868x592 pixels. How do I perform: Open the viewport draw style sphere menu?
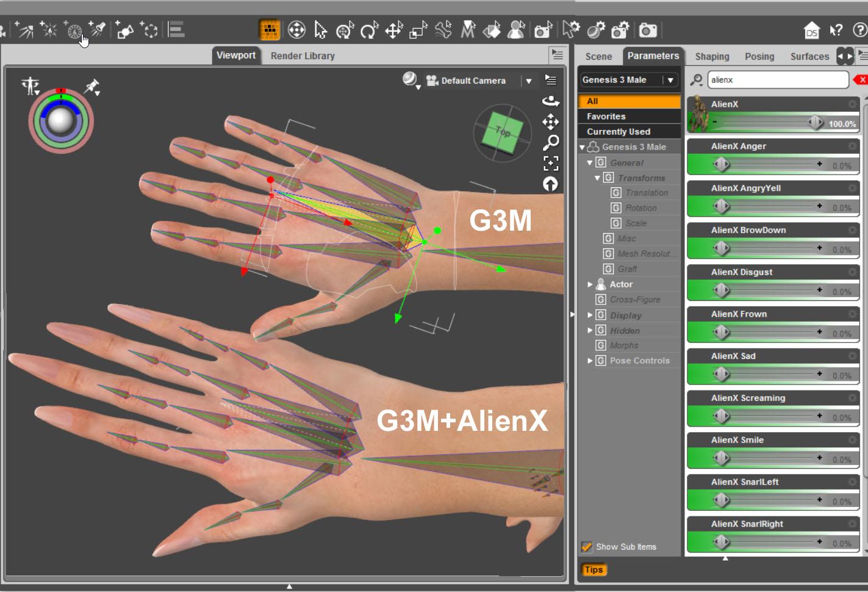click(x=411, y=80)
